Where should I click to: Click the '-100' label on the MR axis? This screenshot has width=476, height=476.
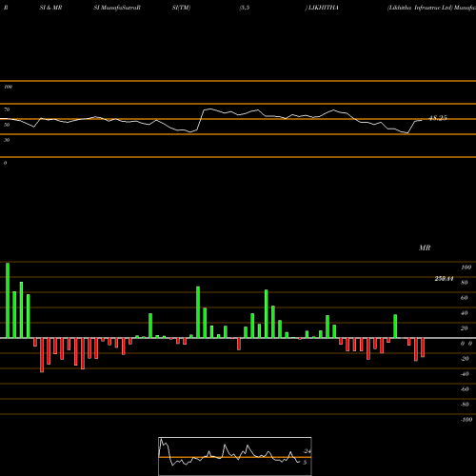coord(466,420)
